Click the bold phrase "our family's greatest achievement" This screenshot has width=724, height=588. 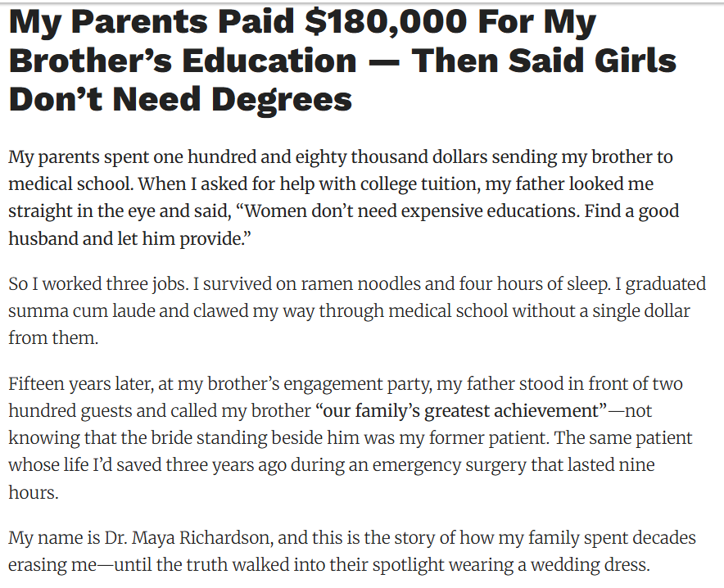tap(459, 410)
